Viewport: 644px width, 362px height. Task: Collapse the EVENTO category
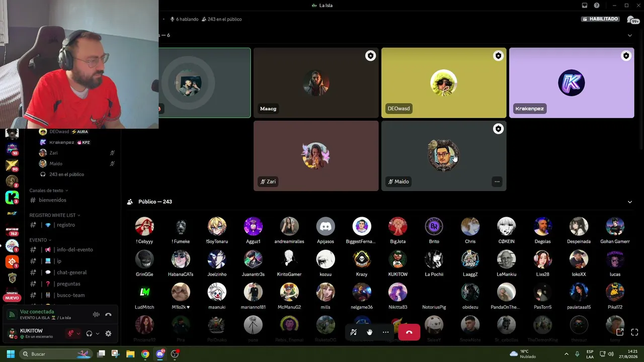tap(40, 240)
